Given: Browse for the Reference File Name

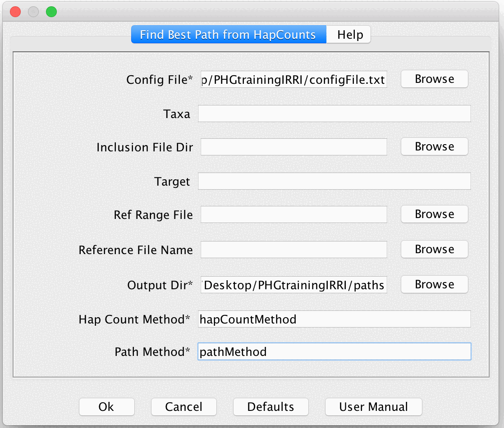Looking at the screenshot, I should (434, 249).
